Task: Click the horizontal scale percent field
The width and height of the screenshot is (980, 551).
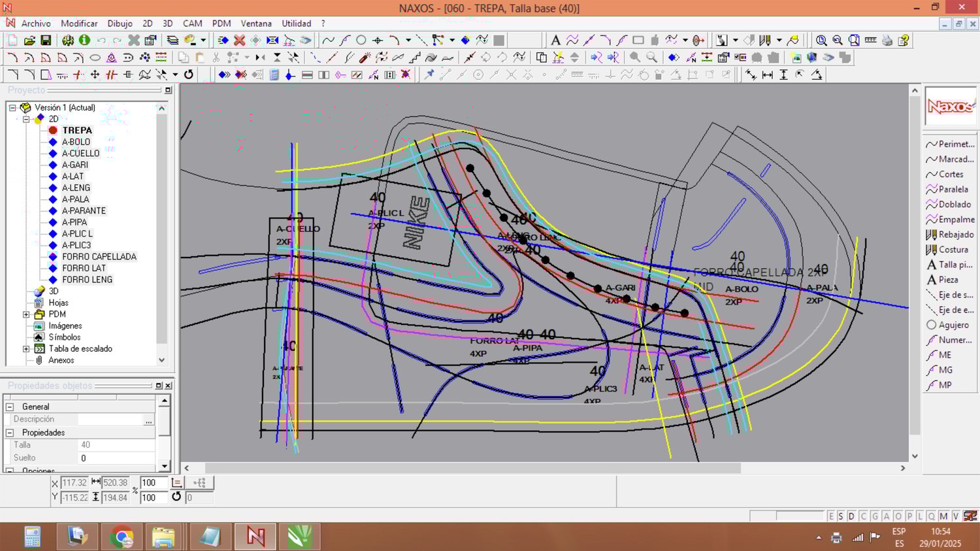Action: 153,483
